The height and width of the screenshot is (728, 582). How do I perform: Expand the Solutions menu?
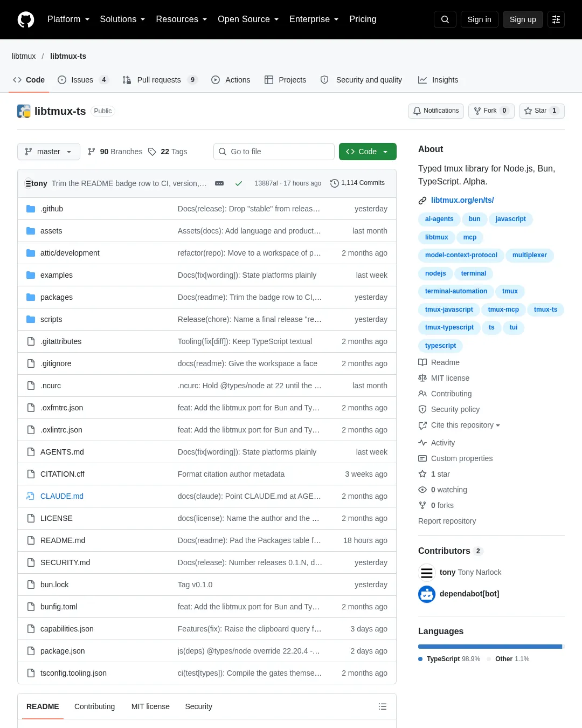pos(122,19)
